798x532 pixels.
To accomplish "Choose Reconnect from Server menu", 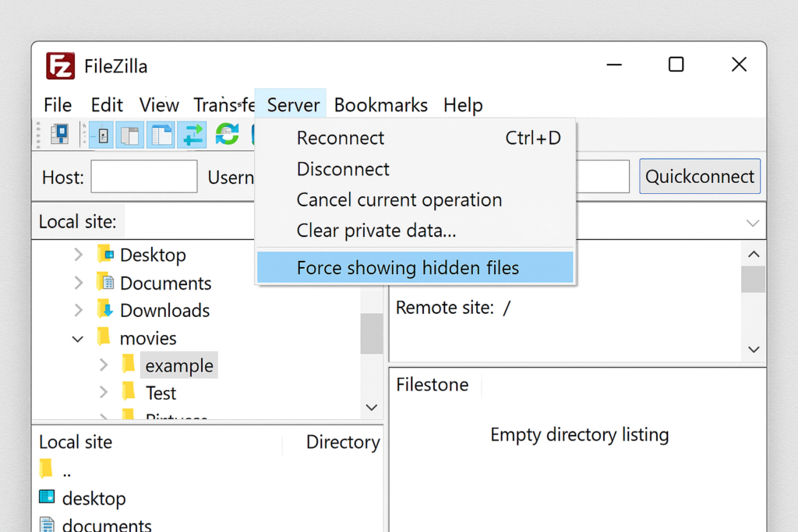I will pyautogui.click(x=415, y=138).
